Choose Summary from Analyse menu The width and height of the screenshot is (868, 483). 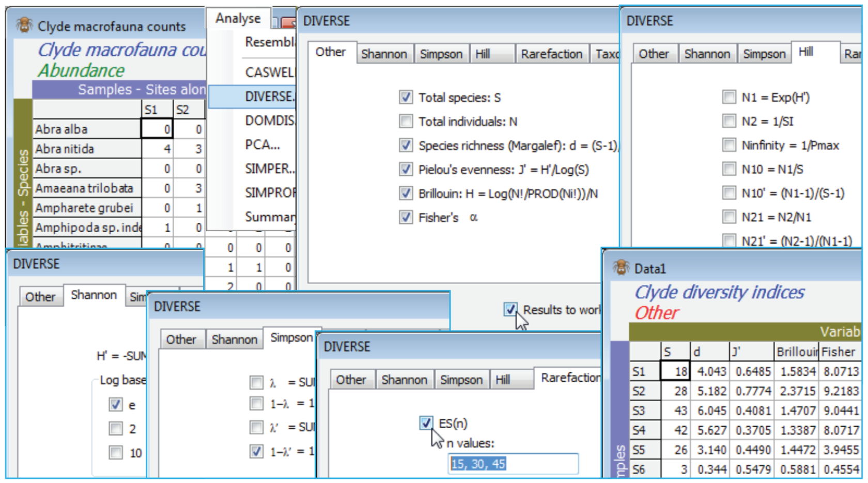252,217
